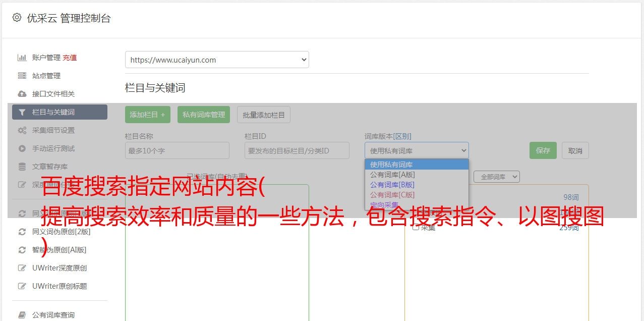The width and height of the screenshot is (644, 321).
Task: Go to 智能伪原创[AI版] sidebar item
Action: click(60, 250)
